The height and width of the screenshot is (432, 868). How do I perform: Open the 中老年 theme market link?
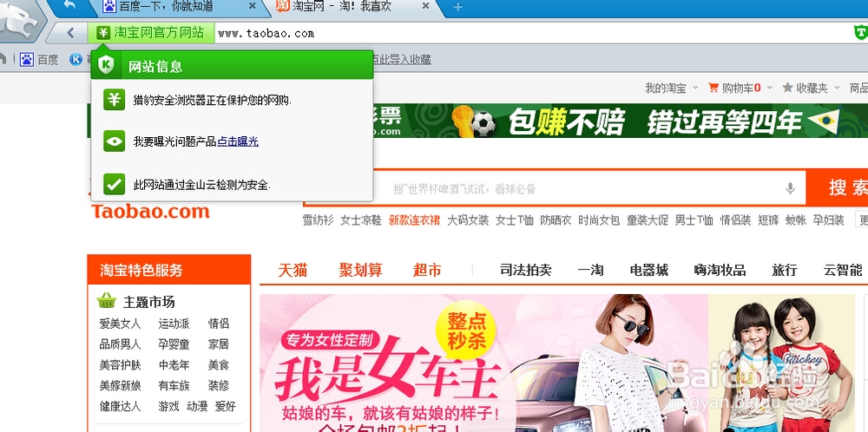[x=174, y=365]
